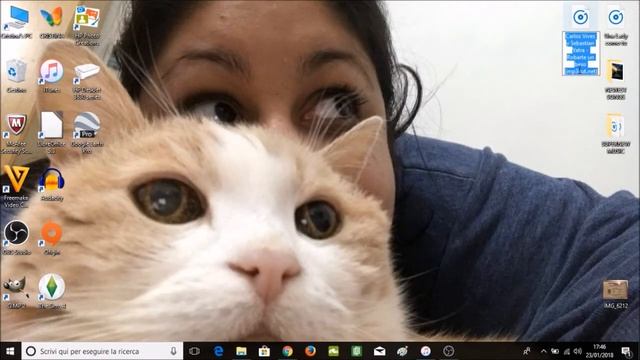640x360 pixels.
Task: Open the orange Origin shortcut
Action: [51, 238]
